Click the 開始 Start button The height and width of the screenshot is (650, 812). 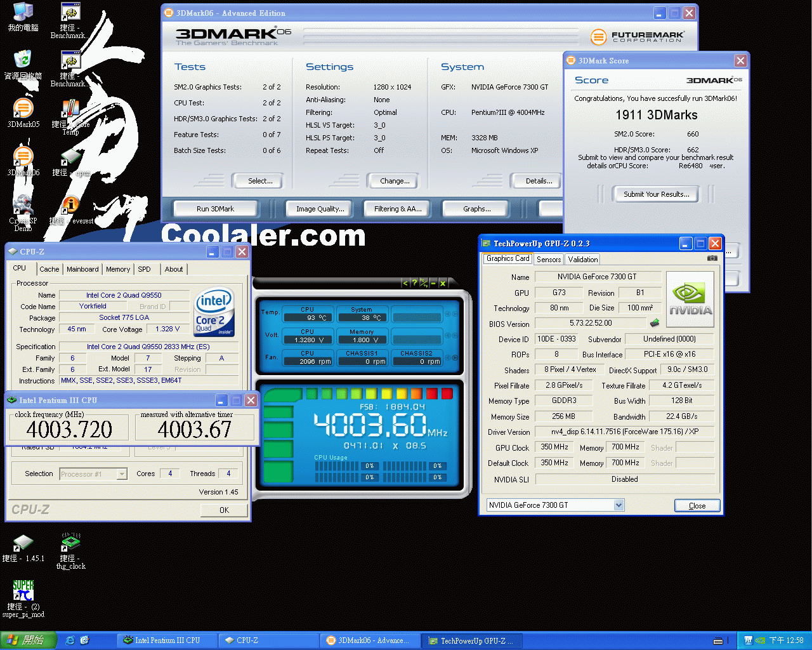pyautogui.click(x=29, y=640)
